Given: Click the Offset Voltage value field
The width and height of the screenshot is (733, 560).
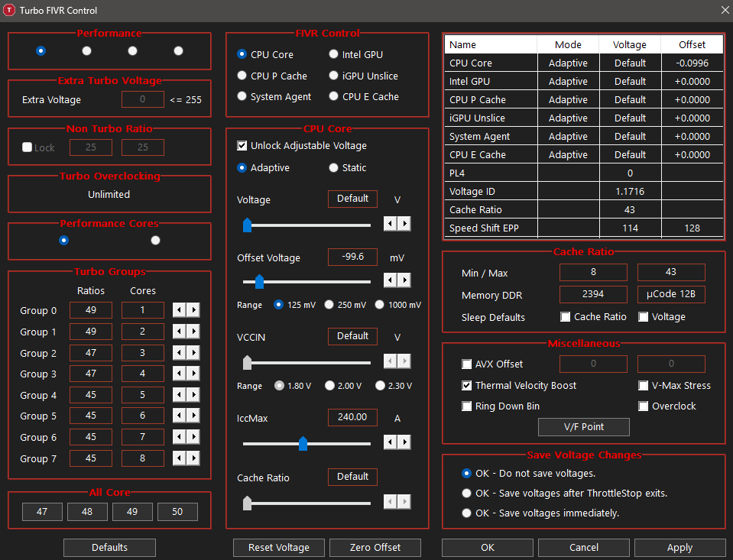Looking at the screenshot, I should pyautogui.click(x=352, y=257).
